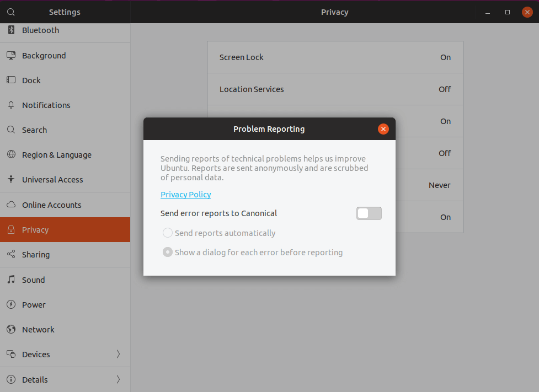Select Show a dialog for each error option
The height and width of the screenshot is (392, 539).
click(168, 253)
